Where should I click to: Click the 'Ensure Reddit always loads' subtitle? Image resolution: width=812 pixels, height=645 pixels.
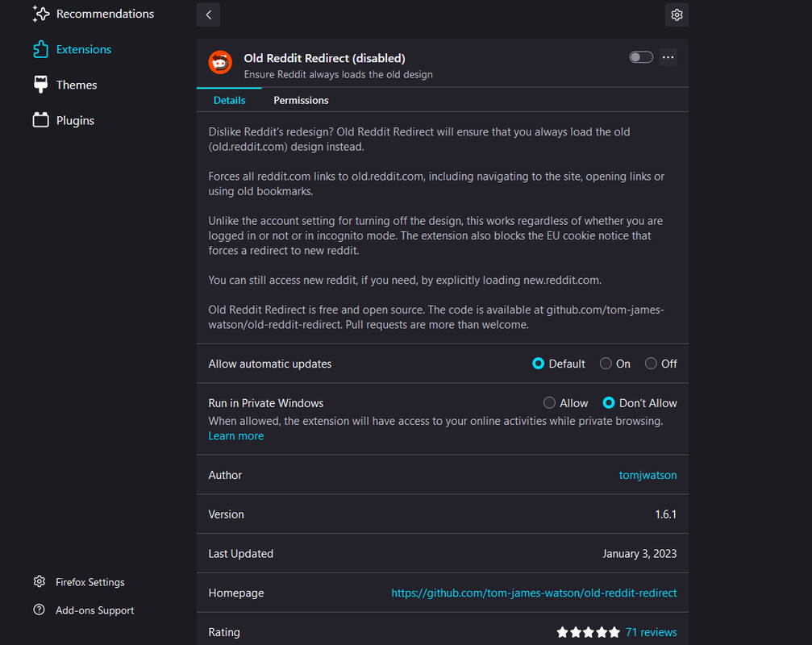click(338, 74)
